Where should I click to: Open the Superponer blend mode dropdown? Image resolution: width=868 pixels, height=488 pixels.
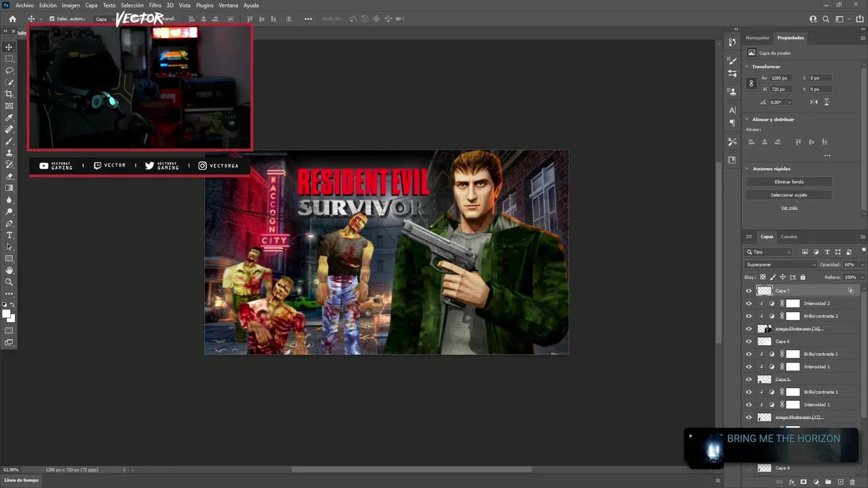coord(781,264)
